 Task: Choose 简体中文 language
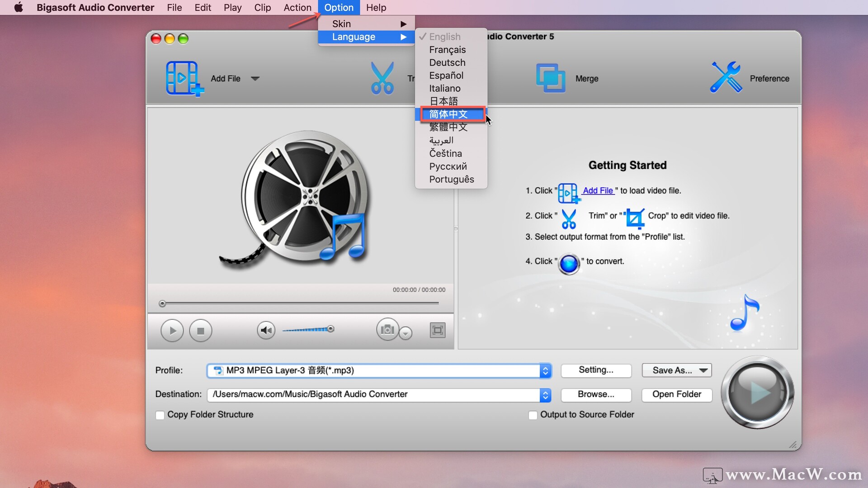pyautogui.click(x=451, y=114)
